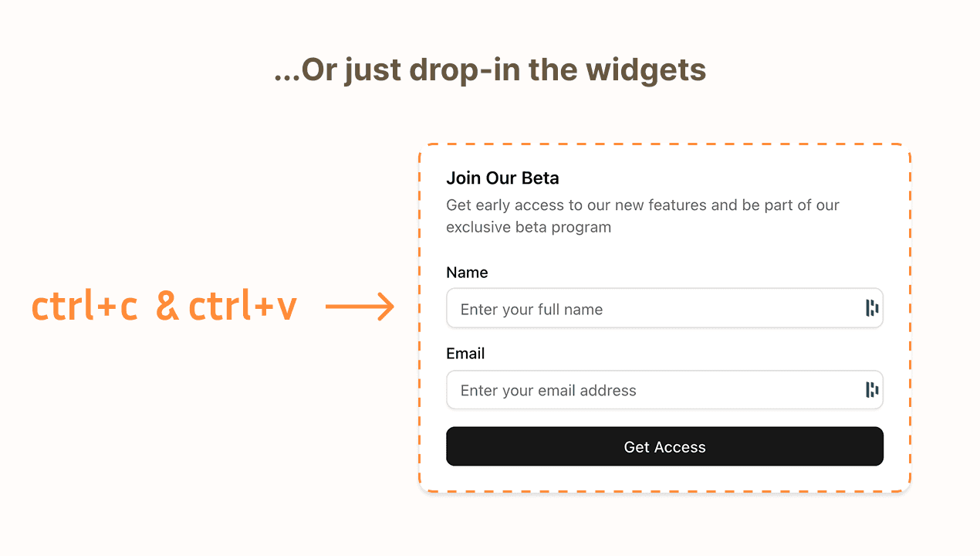Viewport: 980px width, 556px height.
Task: Click the autofill icon in the Email field
Action: coord(872,390)
